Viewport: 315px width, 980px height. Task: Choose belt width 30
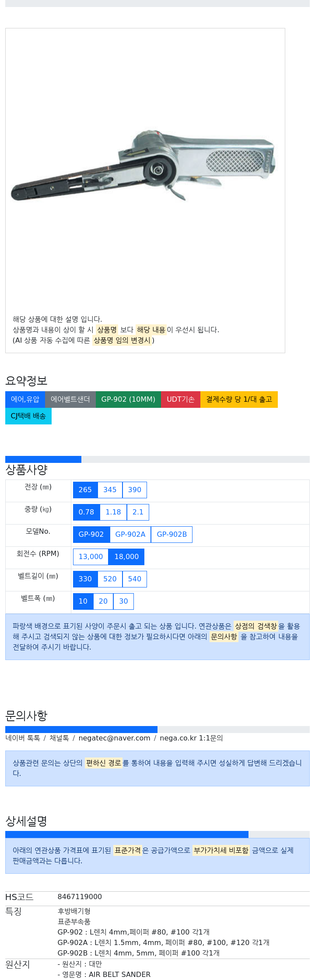click(124, 601)
